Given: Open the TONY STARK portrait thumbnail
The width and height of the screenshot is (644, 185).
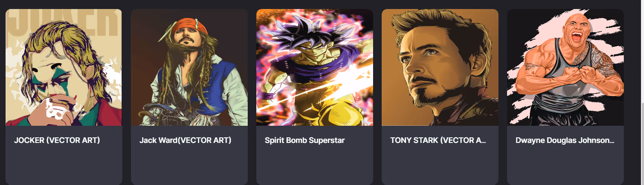Looking at the screenshot, I should (440, 67).
